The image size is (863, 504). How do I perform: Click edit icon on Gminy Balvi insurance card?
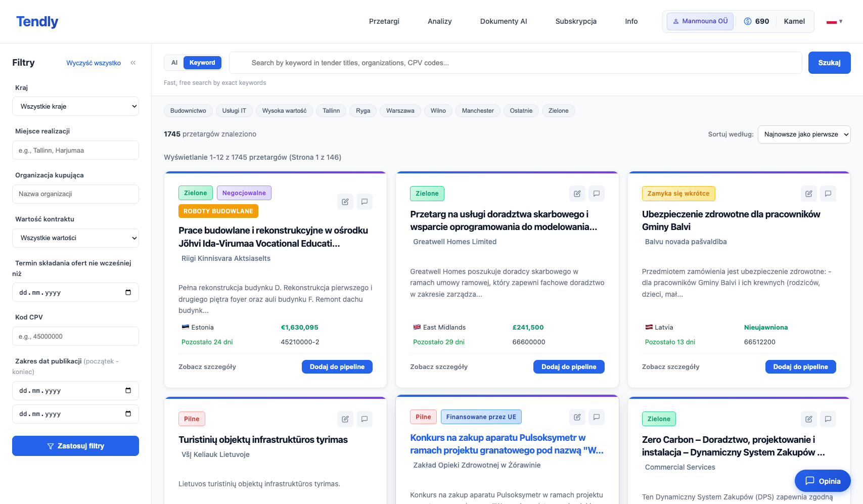(x=808, y=194)
